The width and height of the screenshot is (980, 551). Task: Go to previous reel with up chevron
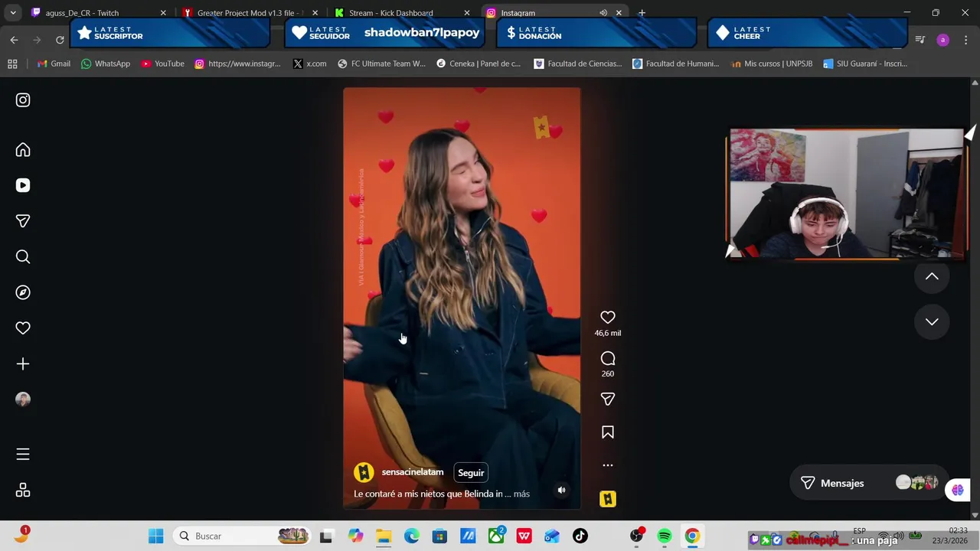(932, 277)
